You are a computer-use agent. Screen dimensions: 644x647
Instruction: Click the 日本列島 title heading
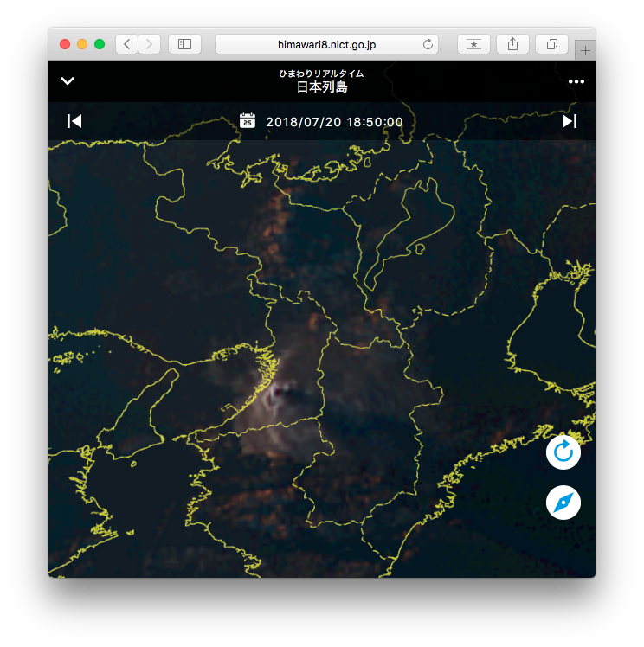point(322,86)
